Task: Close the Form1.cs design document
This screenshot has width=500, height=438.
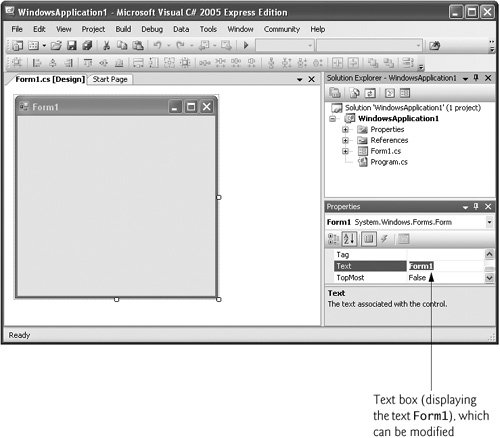Action: click(x=311, y=79)
